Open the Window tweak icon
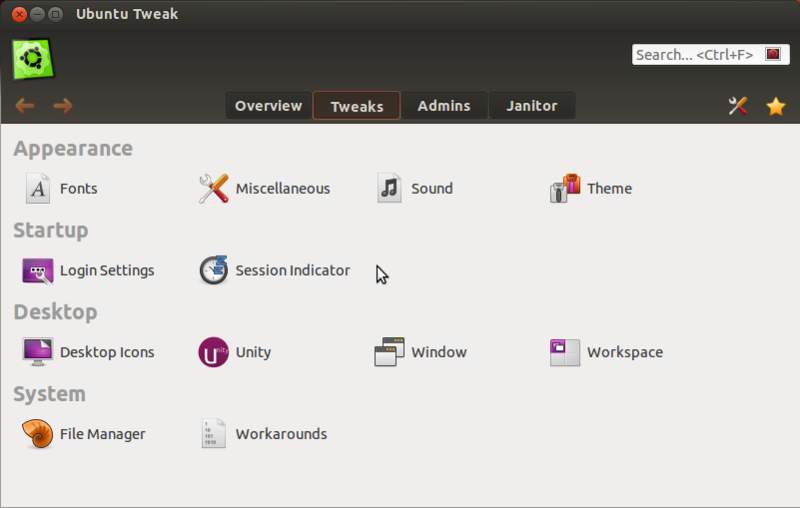The width and height of the screenshot is (800, 508). click(389, 351)
